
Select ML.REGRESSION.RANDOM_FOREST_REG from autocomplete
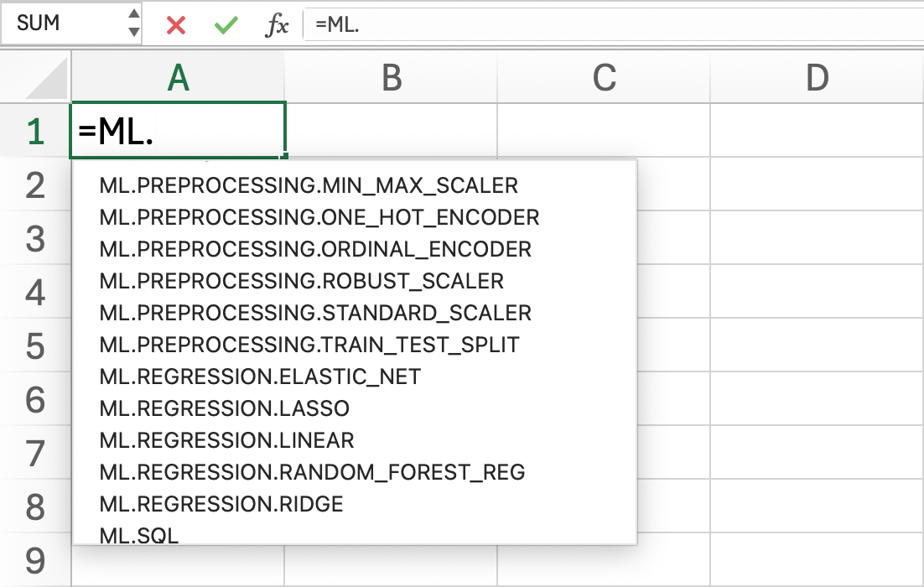tap(312, 472)
